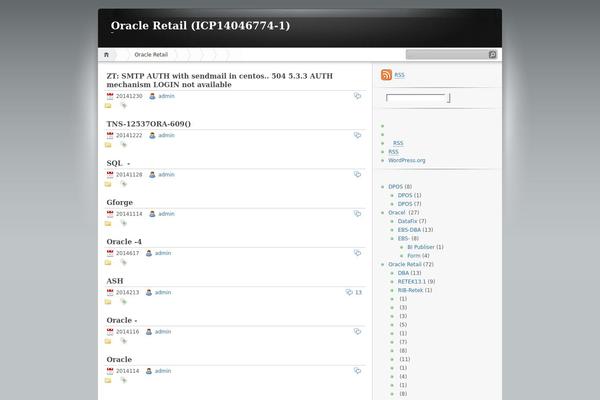Image resolution: width=600 pixels, height=400 pixels.
Task: Click the date text 2014213
Action: 127,292
